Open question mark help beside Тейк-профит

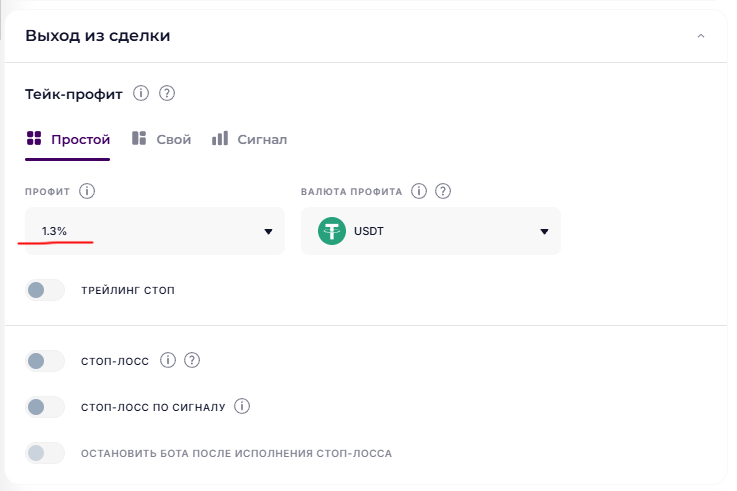pos(167,93)
